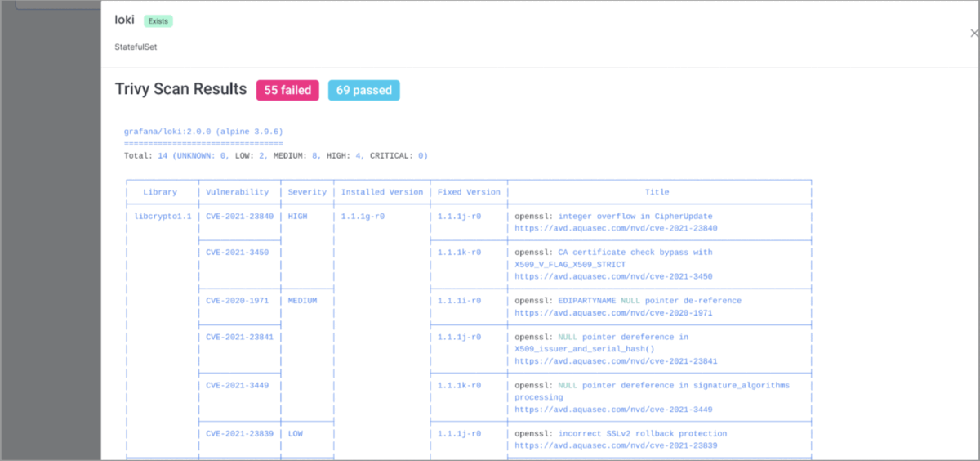Viewport: 980px width, 461px height.
Task: Click fixed version 1.1.1k-r0 for CVE-2021-3450
Action: [459, 253]
